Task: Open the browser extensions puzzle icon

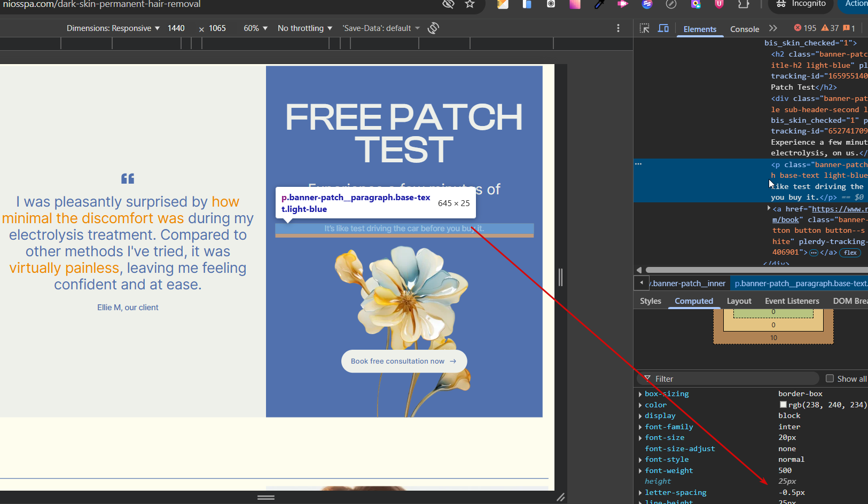Action: (743, 4)
